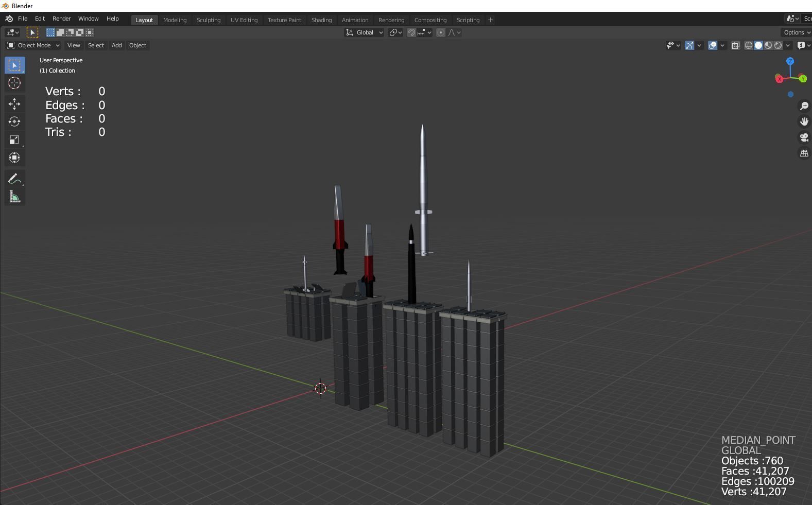Switch to the UV Editing workspace tab

click(x=244, y=20)
